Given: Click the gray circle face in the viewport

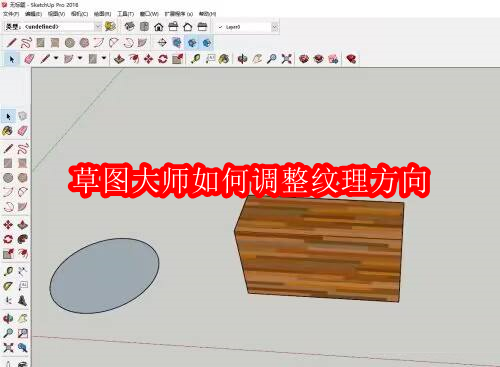Looking at the screenshot, I should 104,276.
